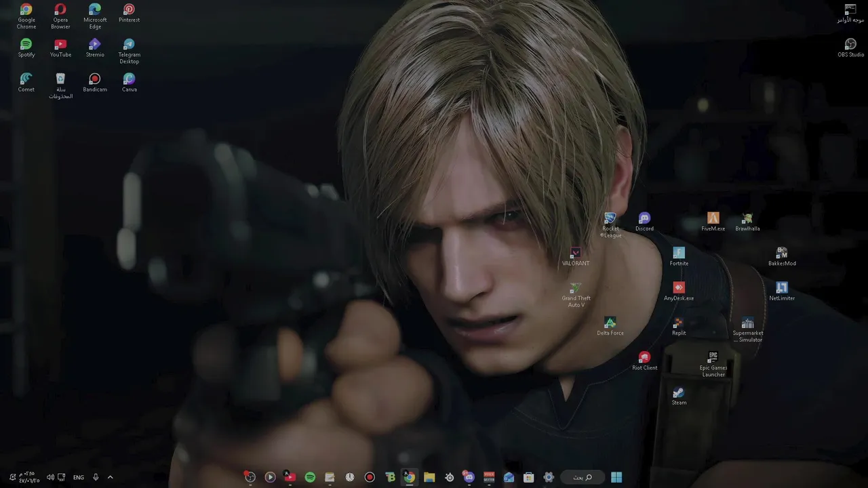Select the Grand Theft Auto V shortcut
Viewport: 868px width, 488px height.
tap(576, 295)
